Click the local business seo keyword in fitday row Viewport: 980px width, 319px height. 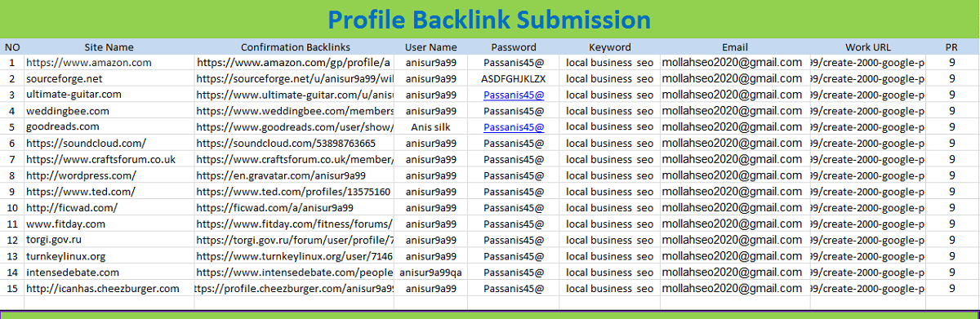[609, 224]
